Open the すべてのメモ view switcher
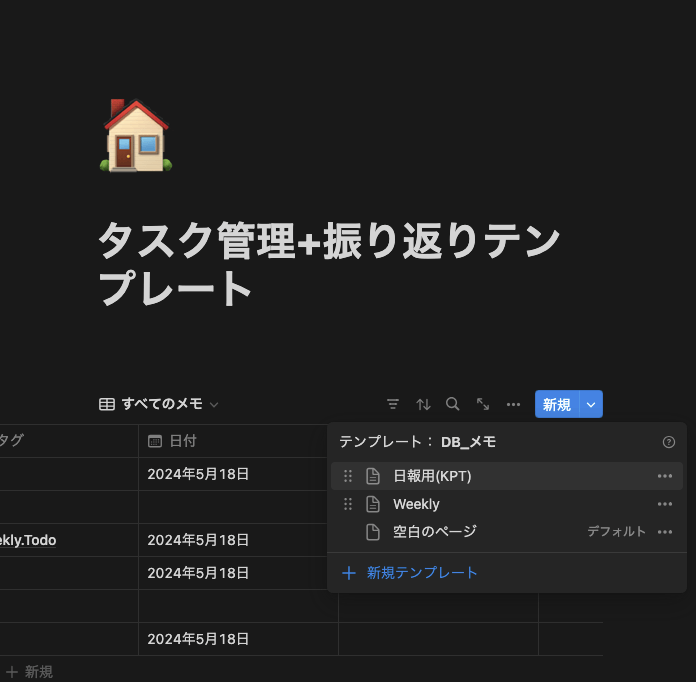The width and height of the screenshot is (696, 682). tap(158, 404)
